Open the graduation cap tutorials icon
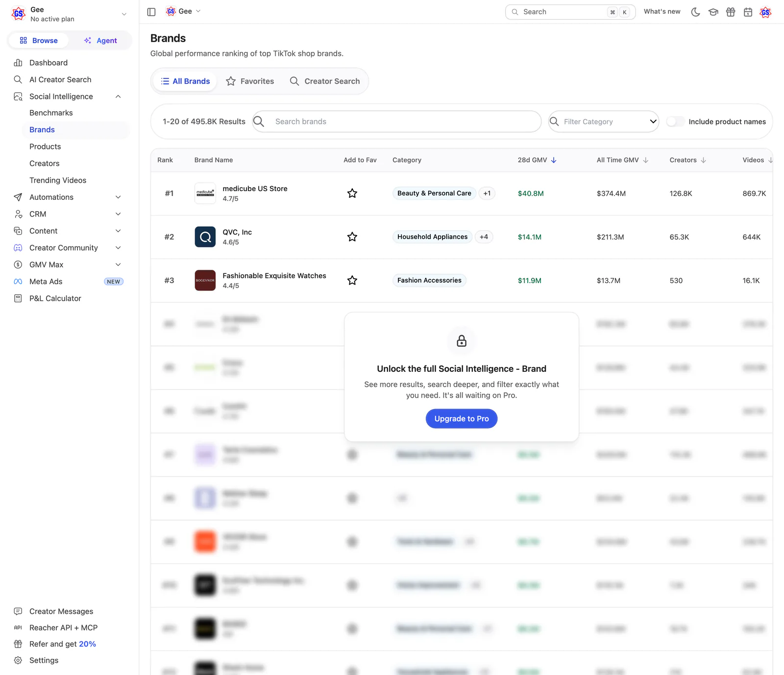Screen dimensions: 784x675 [x=713, y=12]
